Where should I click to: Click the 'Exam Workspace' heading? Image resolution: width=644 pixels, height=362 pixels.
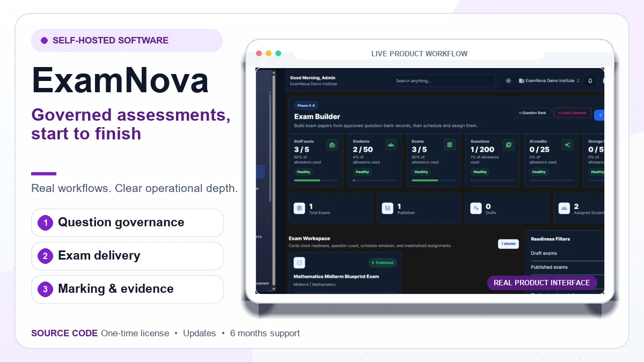click(x=309, y=239)
